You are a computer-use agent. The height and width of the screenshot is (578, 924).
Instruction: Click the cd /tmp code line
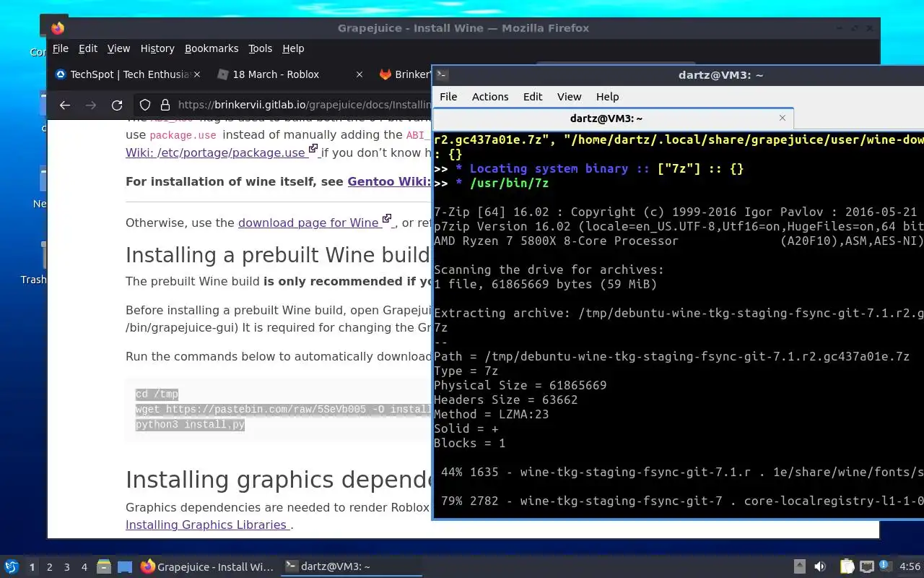157,394
